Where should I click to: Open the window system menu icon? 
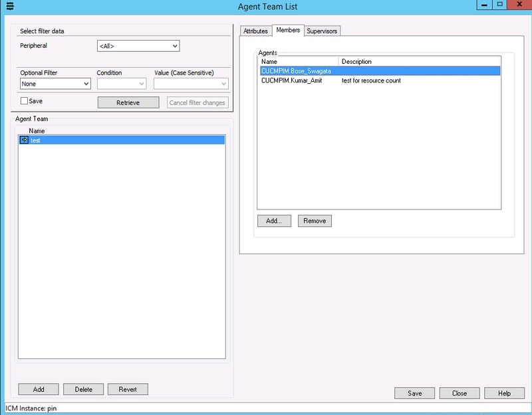point(10,6)
